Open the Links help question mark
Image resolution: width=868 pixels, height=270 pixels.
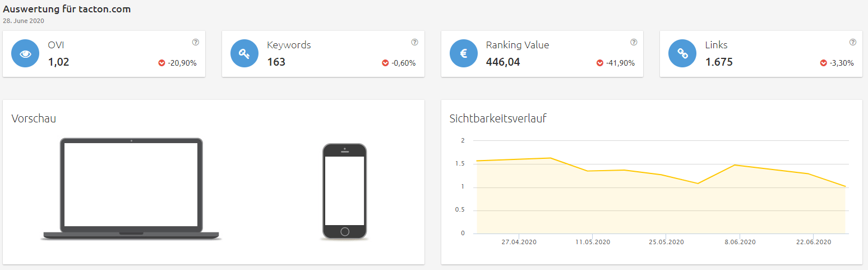coord(853,42)
